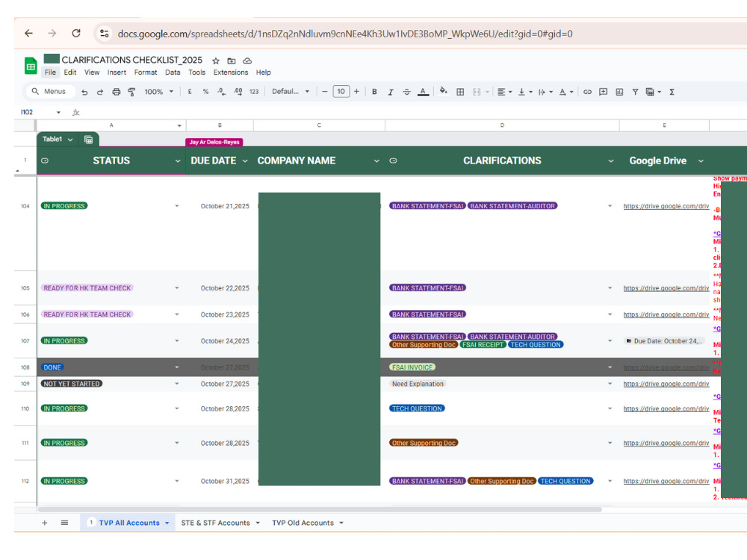
Task: Click the font size field
Action: [x=341, y=92]
